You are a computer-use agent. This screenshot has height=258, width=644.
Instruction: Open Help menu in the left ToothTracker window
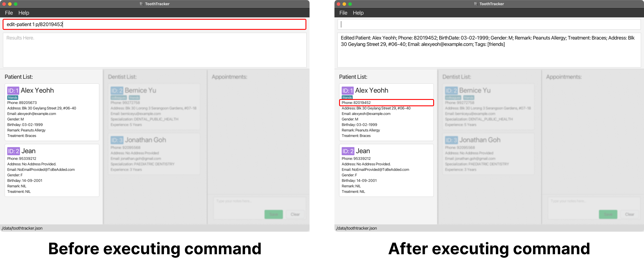[x=24, y=13]
